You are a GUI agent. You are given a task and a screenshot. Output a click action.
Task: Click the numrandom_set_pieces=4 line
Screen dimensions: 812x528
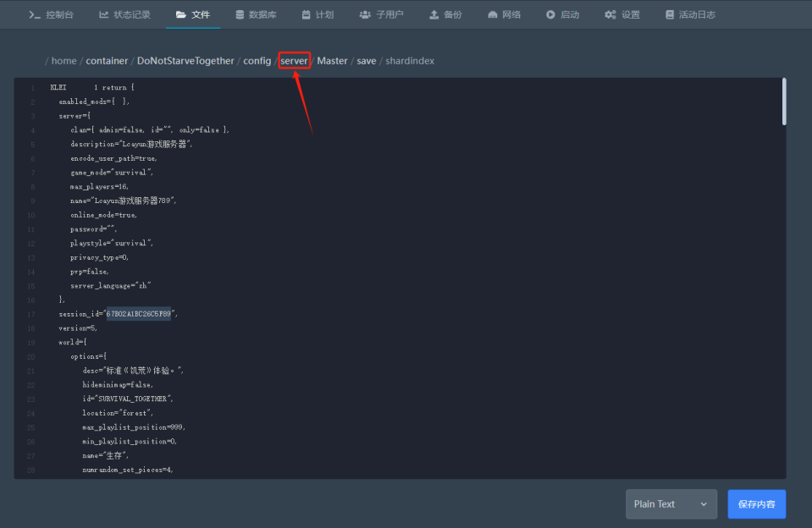click(x=128, y=470)
